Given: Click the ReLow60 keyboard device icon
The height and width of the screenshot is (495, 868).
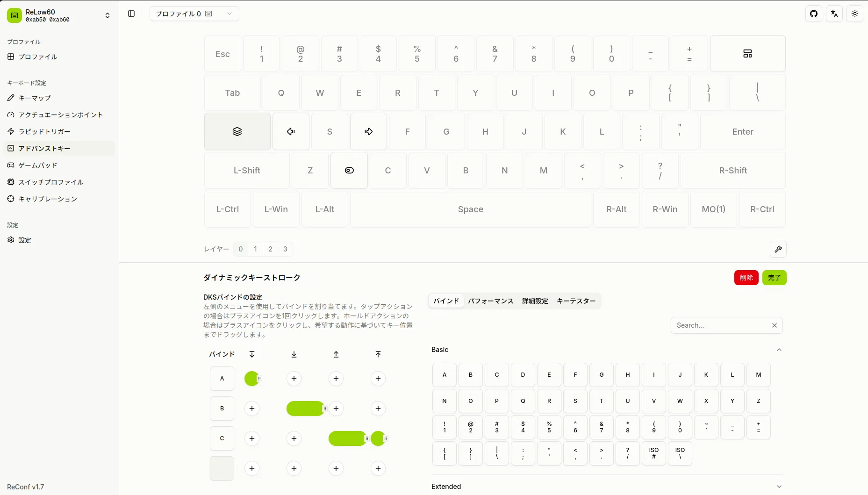Looking at the screenshot, I should click(x=14, y=15).
